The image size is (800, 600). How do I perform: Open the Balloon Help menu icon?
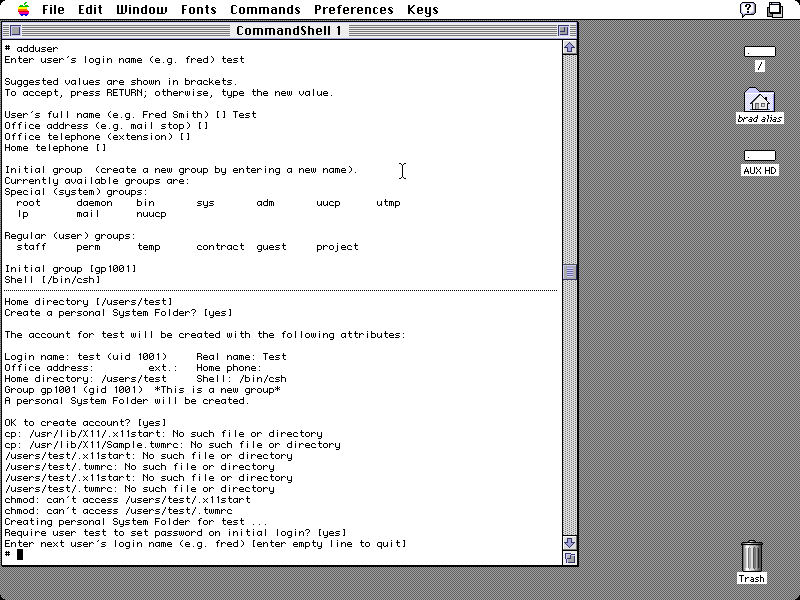(748, 9)
